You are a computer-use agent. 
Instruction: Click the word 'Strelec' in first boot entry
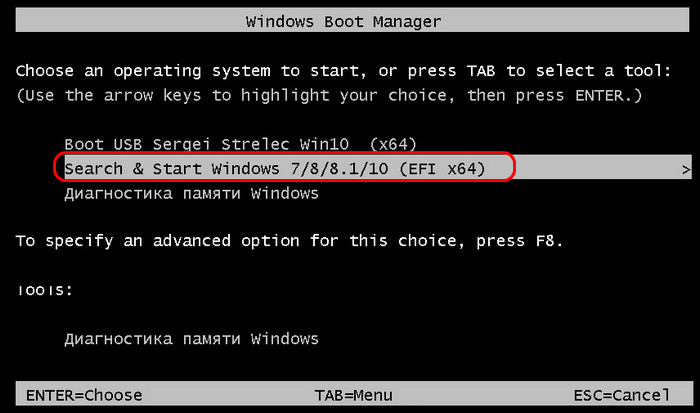point(255,144)
